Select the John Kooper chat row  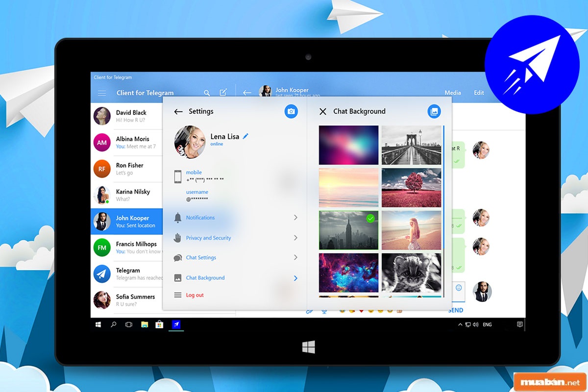coord(127,221)
